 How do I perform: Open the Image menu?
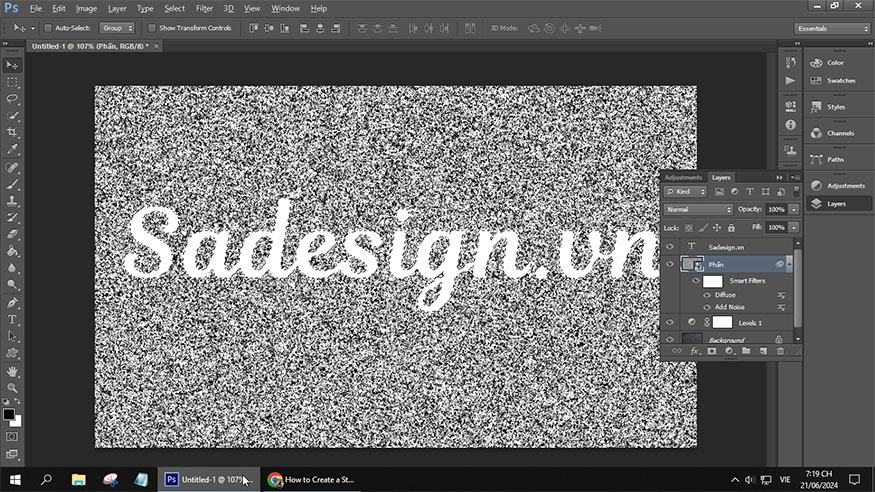point(86,8)
